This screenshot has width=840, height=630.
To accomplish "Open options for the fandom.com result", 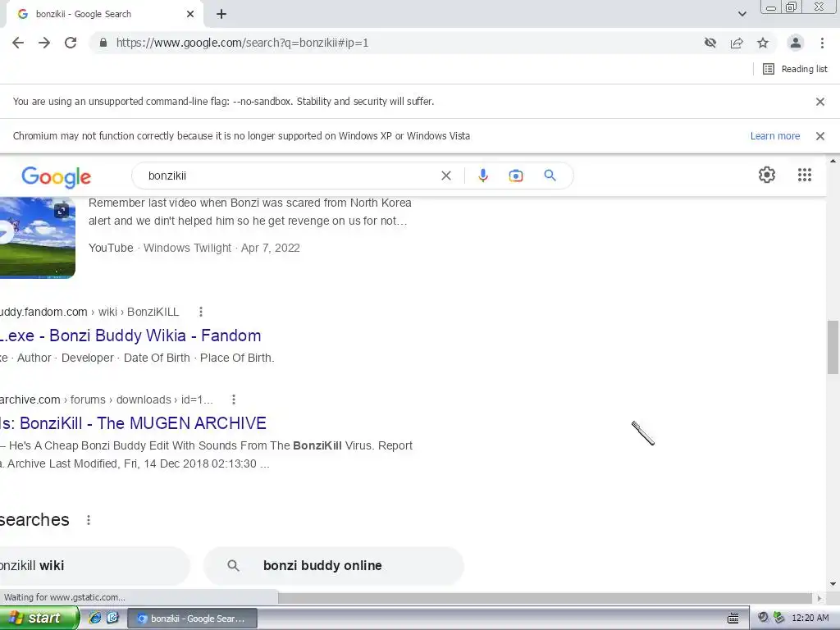I will pos(201,312).
